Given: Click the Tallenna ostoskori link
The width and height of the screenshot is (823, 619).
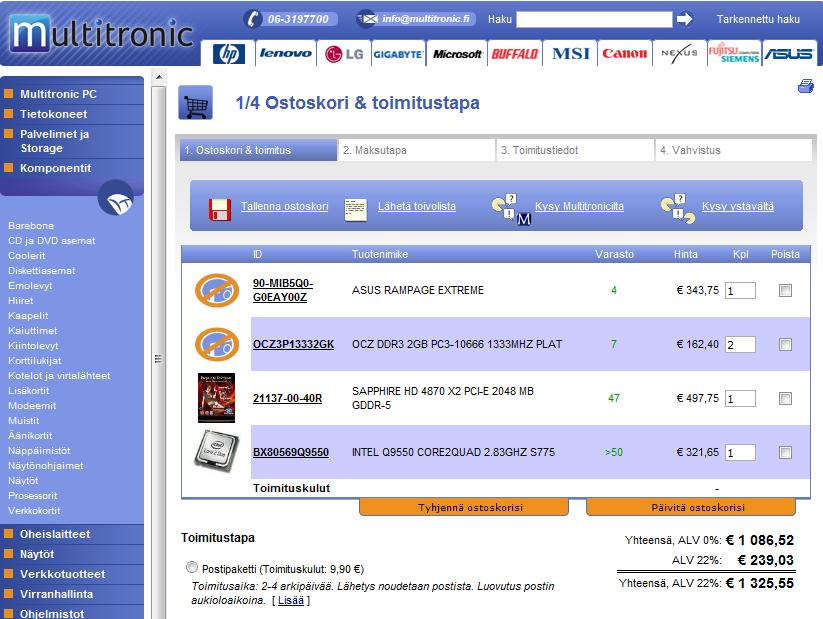Looking at the screenshot, I should (284, 206).
